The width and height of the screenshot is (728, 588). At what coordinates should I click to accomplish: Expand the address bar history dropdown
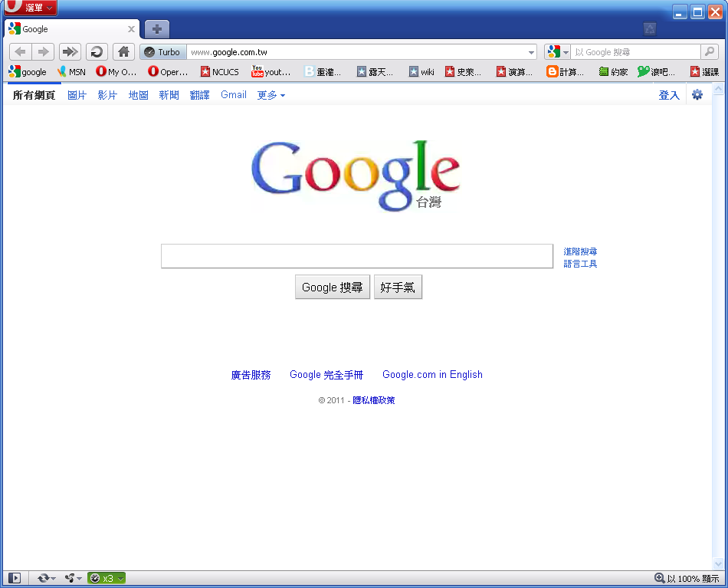point(531,52)
